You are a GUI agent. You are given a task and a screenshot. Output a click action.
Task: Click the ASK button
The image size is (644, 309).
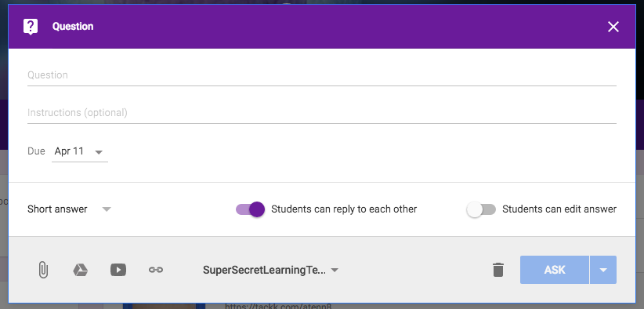point(555,270)
